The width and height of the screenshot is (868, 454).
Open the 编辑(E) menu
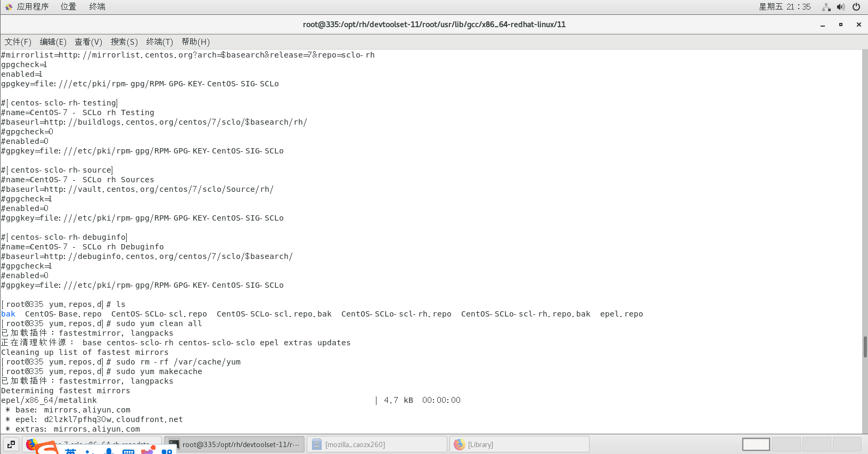tap(53, 42)
